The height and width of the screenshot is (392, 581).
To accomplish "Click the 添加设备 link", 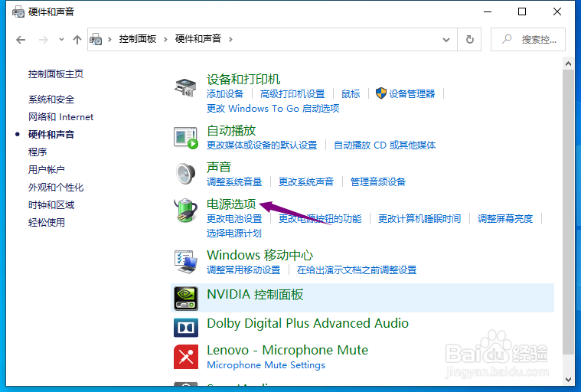I will [x=225, y=94].
